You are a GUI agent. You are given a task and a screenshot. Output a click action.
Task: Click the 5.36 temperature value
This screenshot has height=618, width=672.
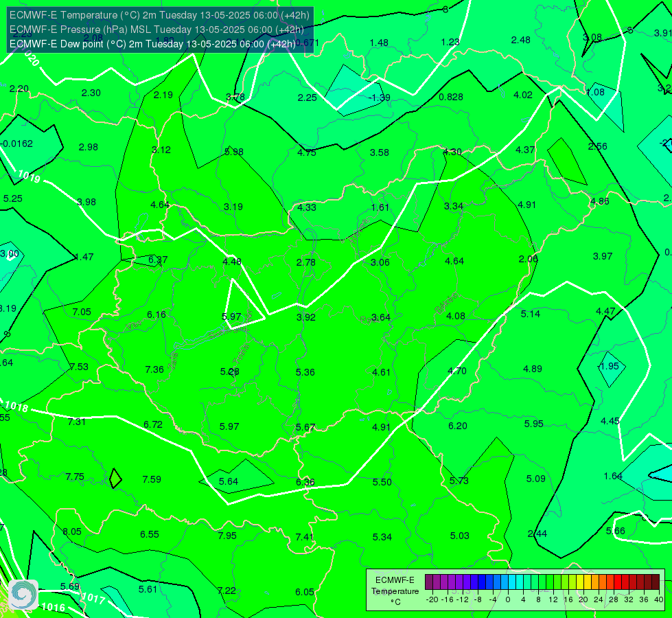[x=305, y=372]
